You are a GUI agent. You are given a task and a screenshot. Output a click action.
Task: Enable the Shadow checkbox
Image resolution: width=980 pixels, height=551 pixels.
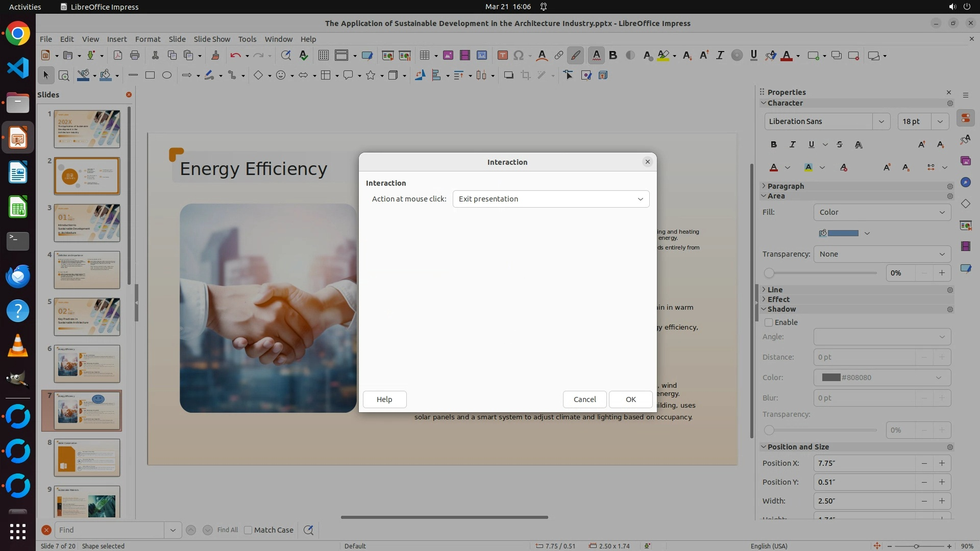(769, 322)
